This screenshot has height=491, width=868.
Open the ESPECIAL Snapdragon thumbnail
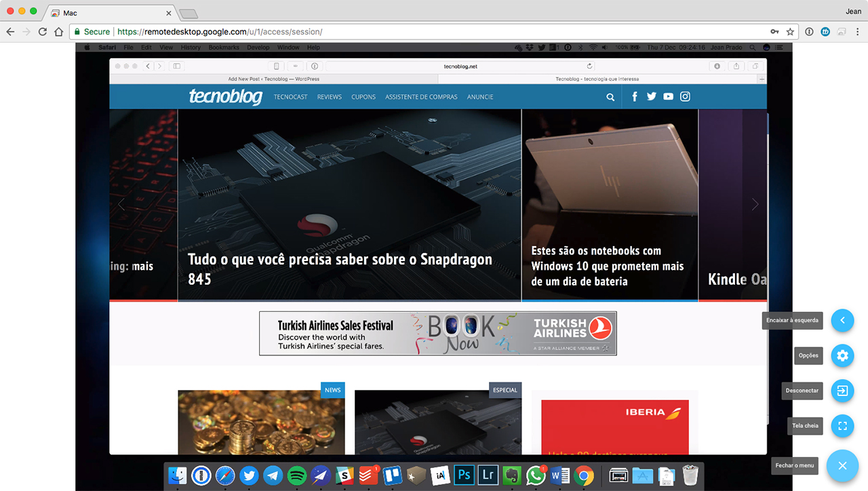click(438, 422)
